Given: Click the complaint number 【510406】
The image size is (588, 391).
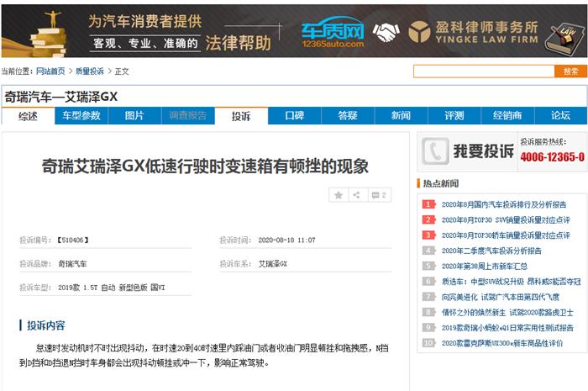Looking at the screenshot, I should pos(73,240).
